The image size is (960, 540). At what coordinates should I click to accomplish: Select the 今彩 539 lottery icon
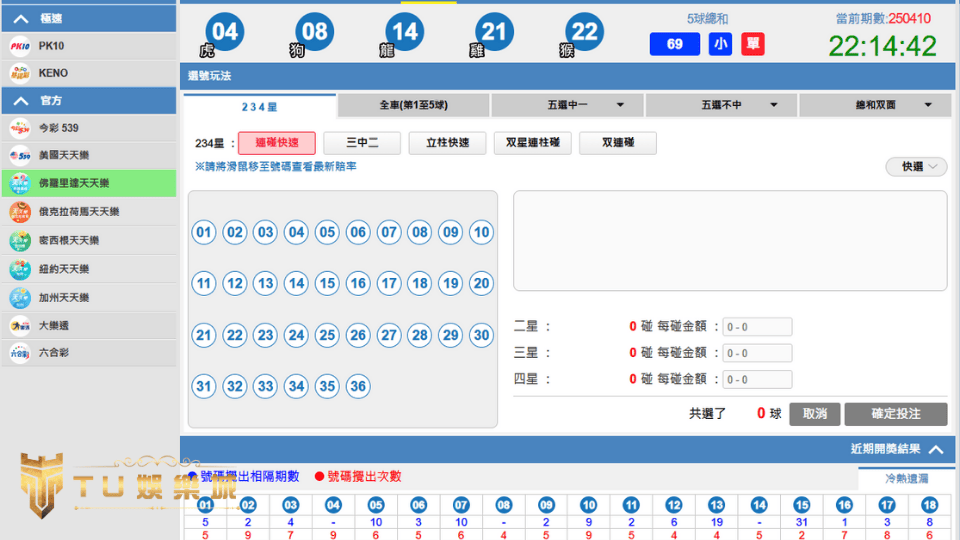click(20, 128)
